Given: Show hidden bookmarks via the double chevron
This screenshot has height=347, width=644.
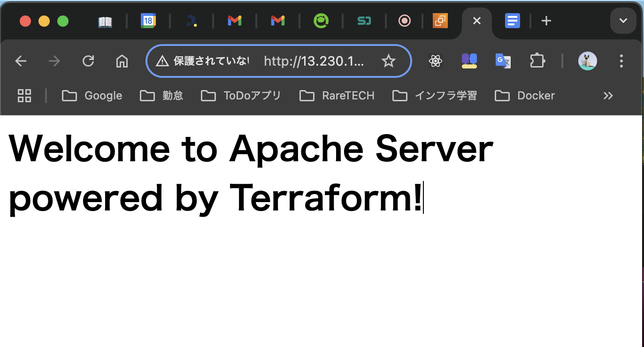Looking at the screenshot, I should tap(608, 96).
